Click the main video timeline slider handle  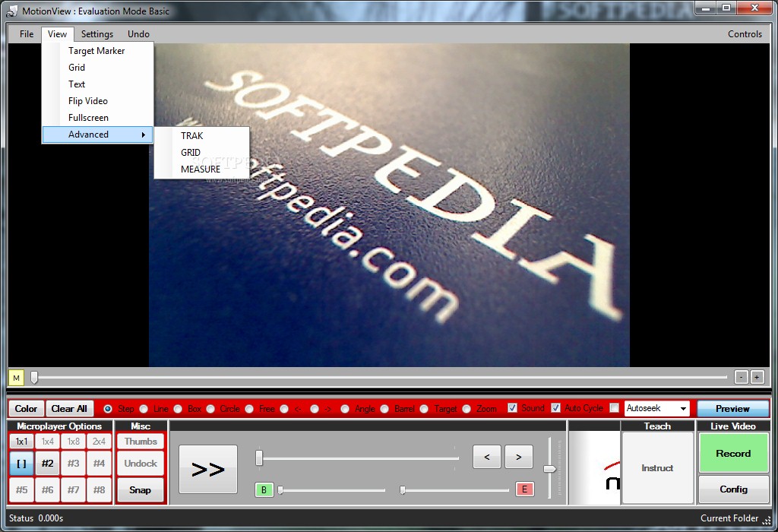[34, 378]
